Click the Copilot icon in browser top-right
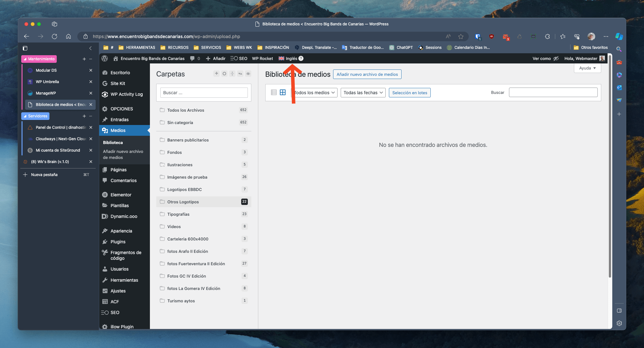The height and width of the screenshot is (348, 644). (x=619, y=36)
